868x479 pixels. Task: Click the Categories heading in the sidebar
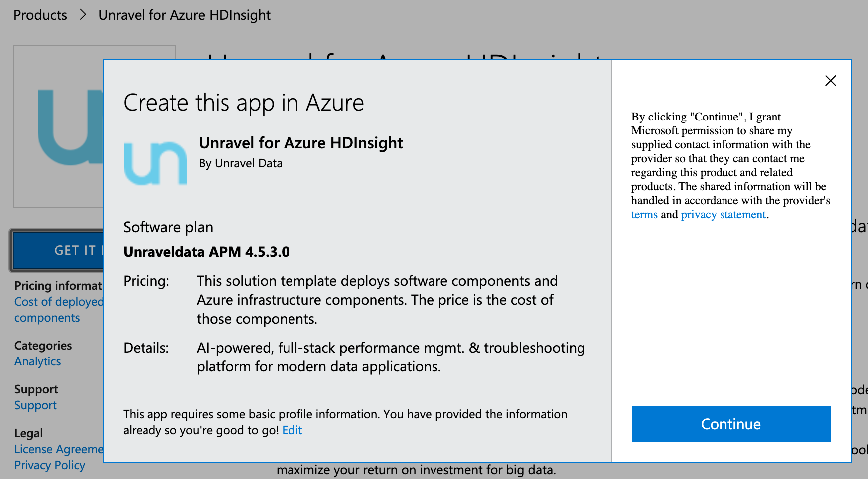point(43,346)
